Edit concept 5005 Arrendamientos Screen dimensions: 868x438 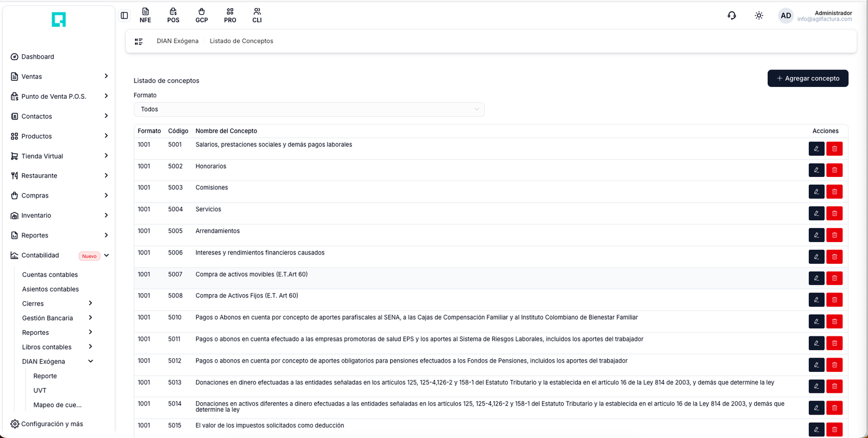point(816,235)
